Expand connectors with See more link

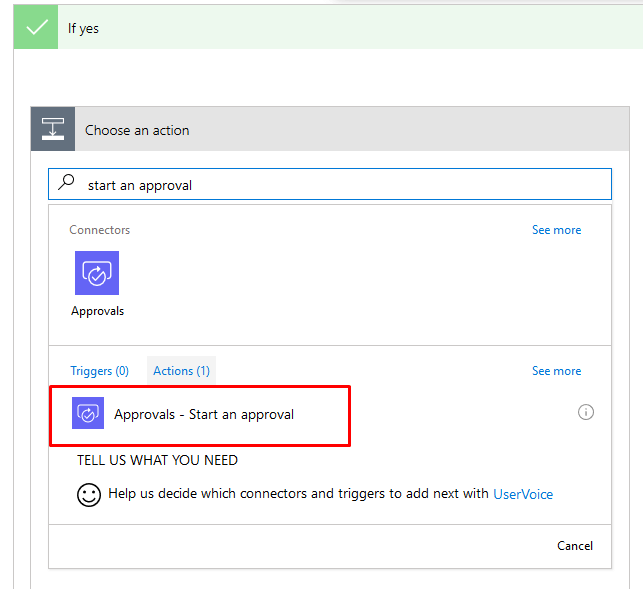[556, 230]
